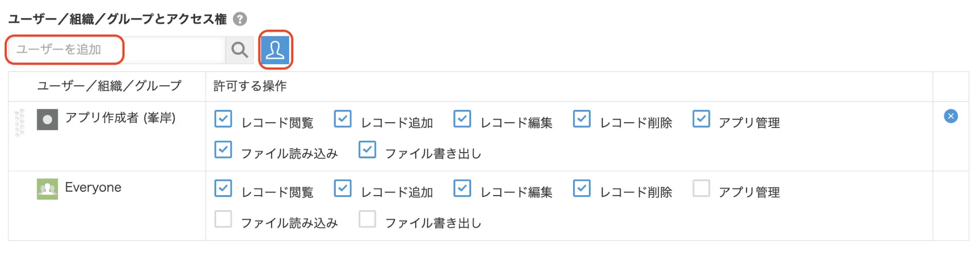Image resolution: width=980 pixels, height=257 pixels.
Task: Remove the アプリ作成者 row with blue X
Action: (x=951, y=116)
